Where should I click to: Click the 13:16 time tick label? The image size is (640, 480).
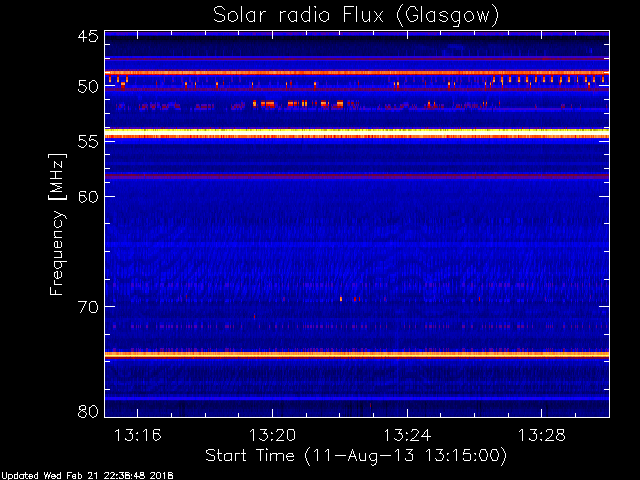138,436
